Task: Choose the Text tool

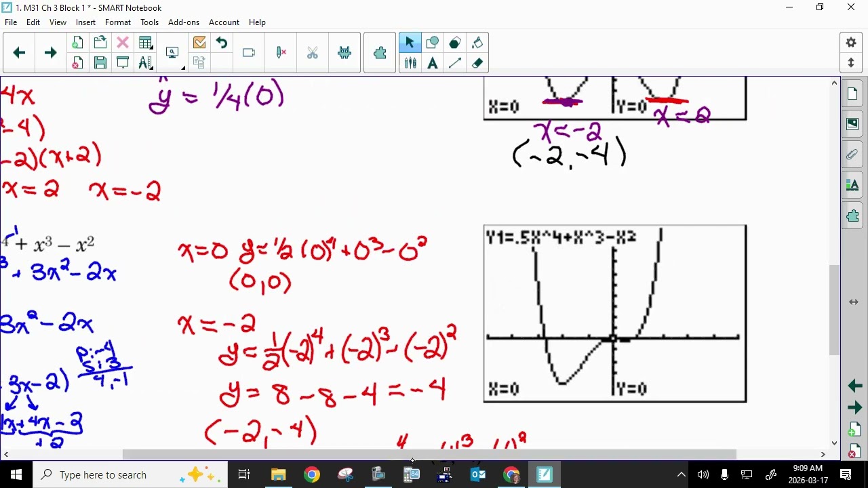Action: click(433, 63)
